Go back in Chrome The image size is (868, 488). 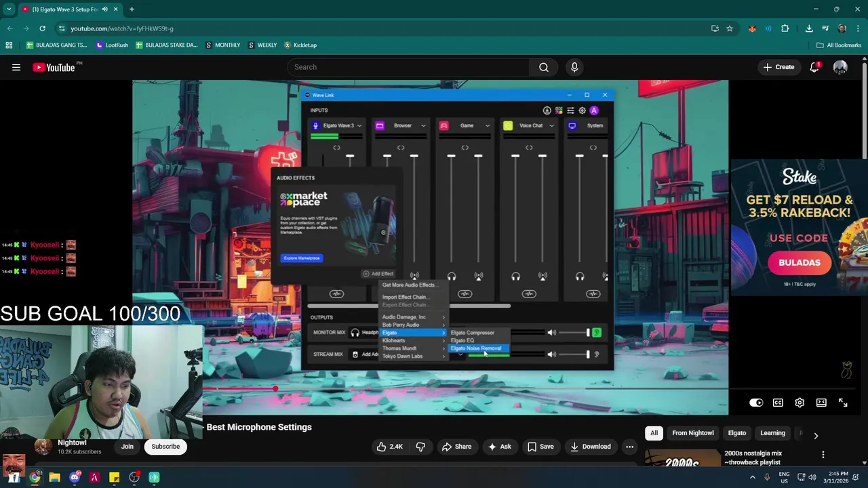[9, 28]
